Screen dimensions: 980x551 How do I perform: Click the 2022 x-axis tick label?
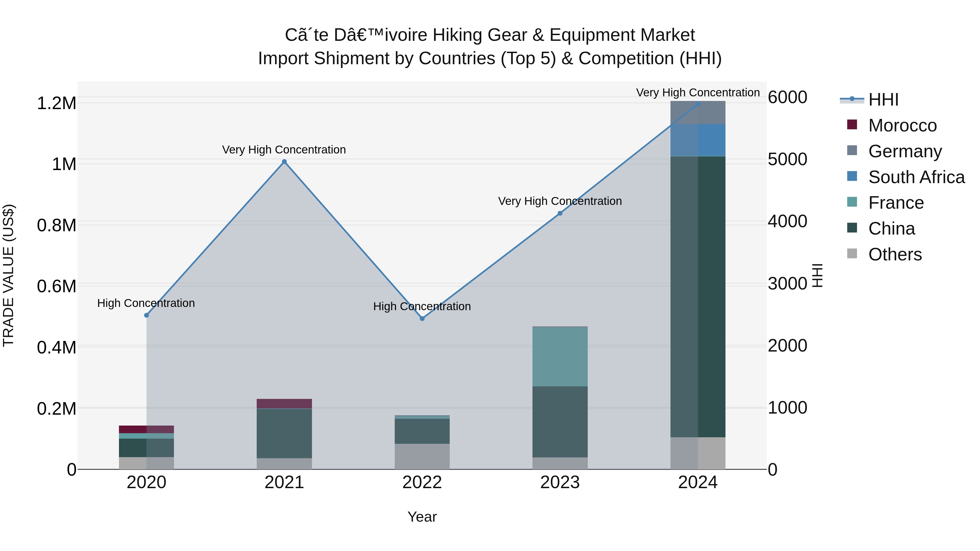point(422,482)
